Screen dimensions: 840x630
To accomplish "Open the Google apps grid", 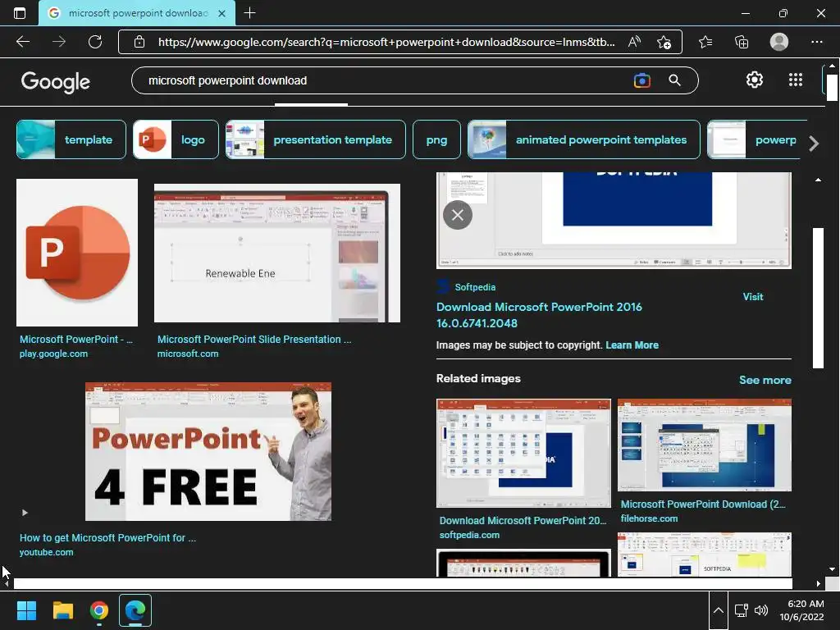I will [x=796, y=80].
